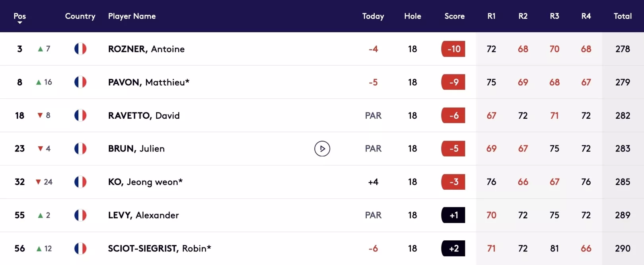Screen dimensions: 644x265
Task: Sort leaderboard by the Pos dropdown arrow
Action: (19, 23)
